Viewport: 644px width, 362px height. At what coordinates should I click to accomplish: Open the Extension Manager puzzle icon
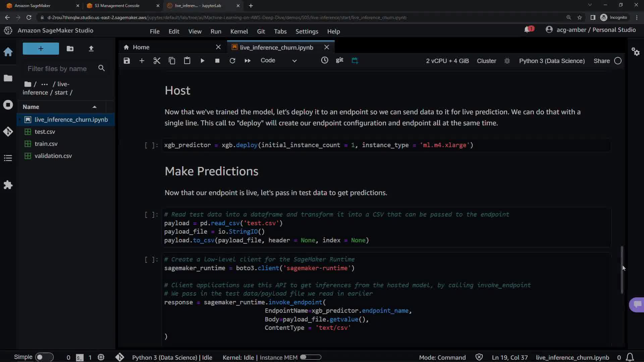click(x=8, y=185)
